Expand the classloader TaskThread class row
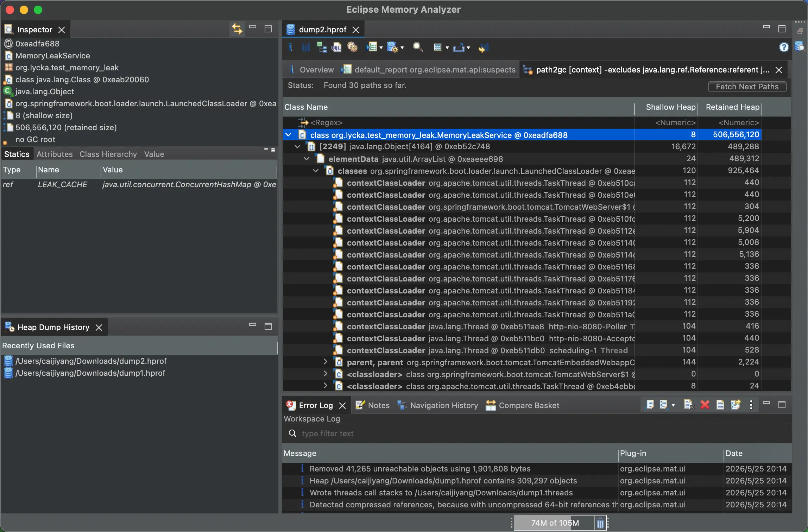 tap(326, 386)
